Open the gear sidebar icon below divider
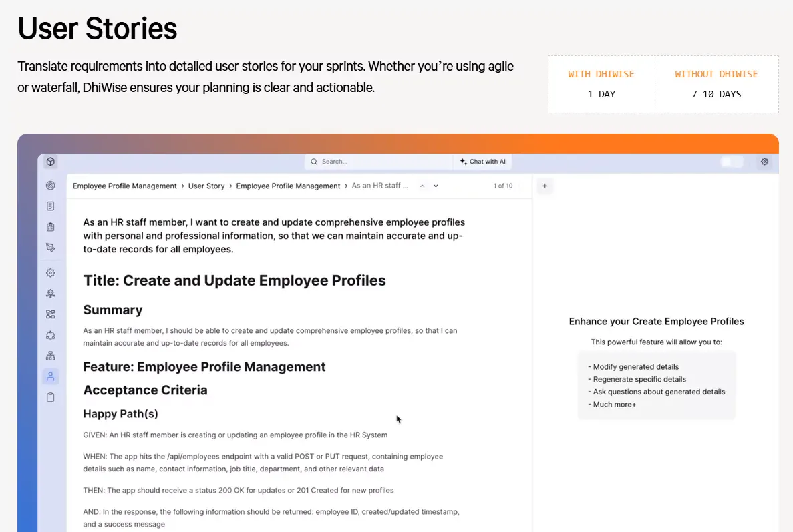The width and height of the screenshot is (793, 532). (51, 273)
